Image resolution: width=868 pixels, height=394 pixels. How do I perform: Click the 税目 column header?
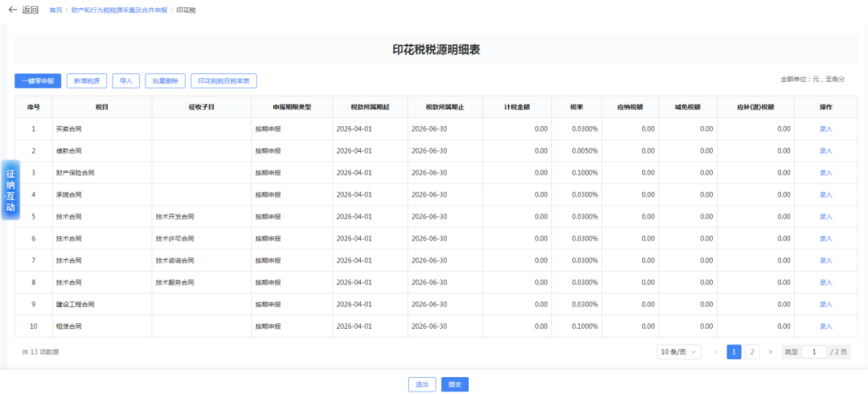tap(102, 107)
